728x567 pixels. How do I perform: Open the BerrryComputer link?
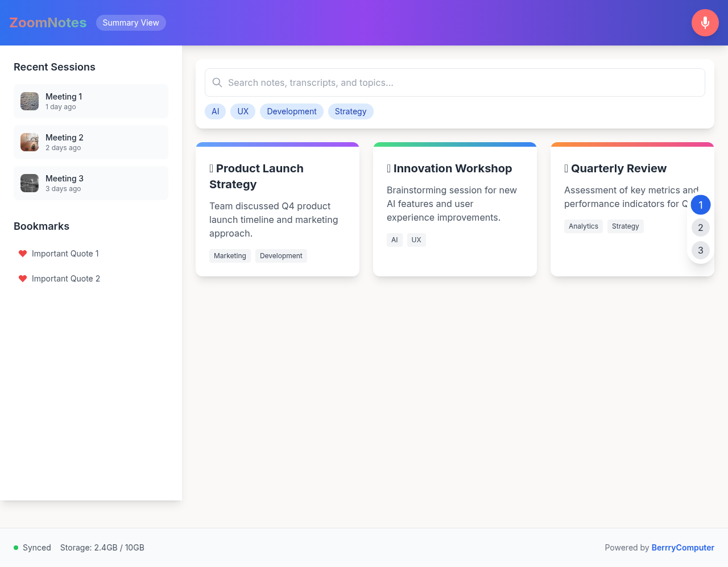tap(682, 548)
